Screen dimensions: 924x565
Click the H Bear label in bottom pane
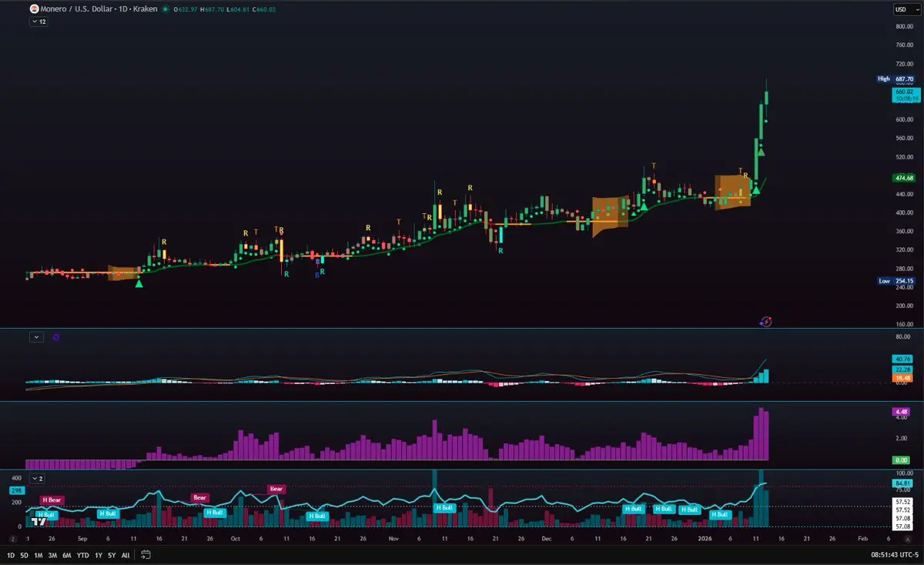[51, 500]
